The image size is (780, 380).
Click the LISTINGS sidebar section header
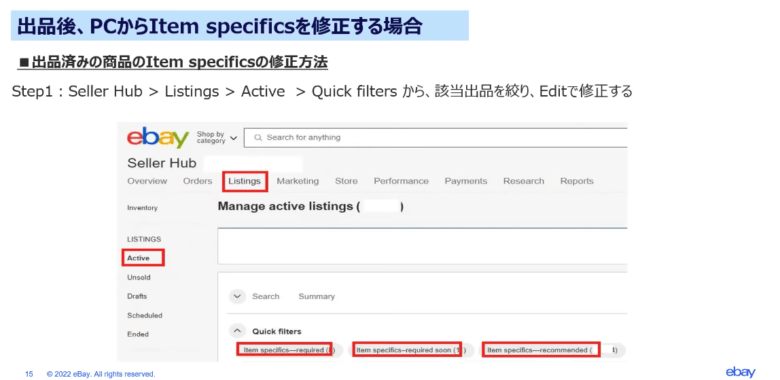(x=144, y=239)
